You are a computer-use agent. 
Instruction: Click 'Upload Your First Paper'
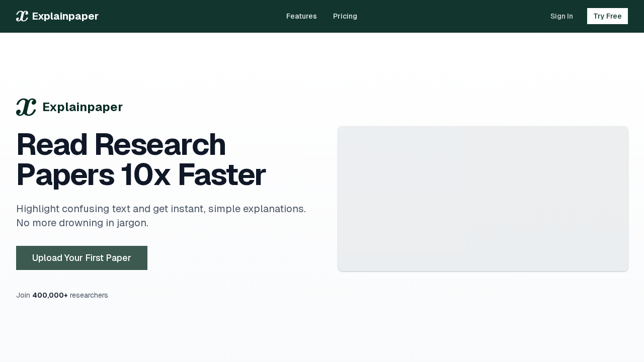[x=82, y=257]
